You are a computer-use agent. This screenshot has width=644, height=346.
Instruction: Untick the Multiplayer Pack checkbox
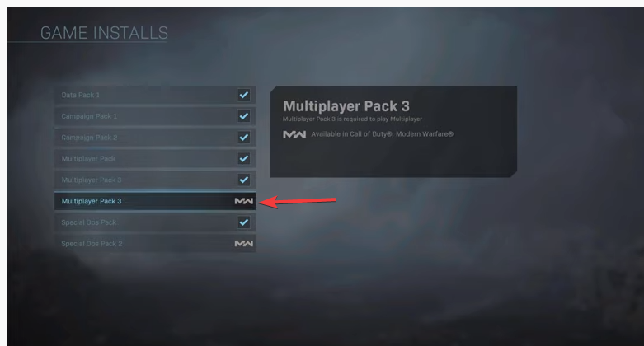tap(244, 158)
